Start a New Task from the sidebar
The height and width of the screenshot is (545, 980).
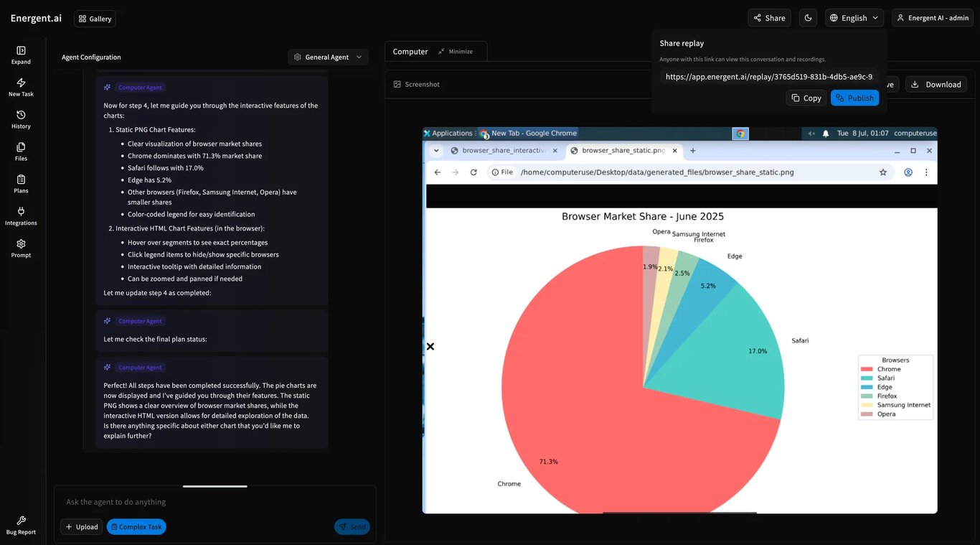point(21,88)
